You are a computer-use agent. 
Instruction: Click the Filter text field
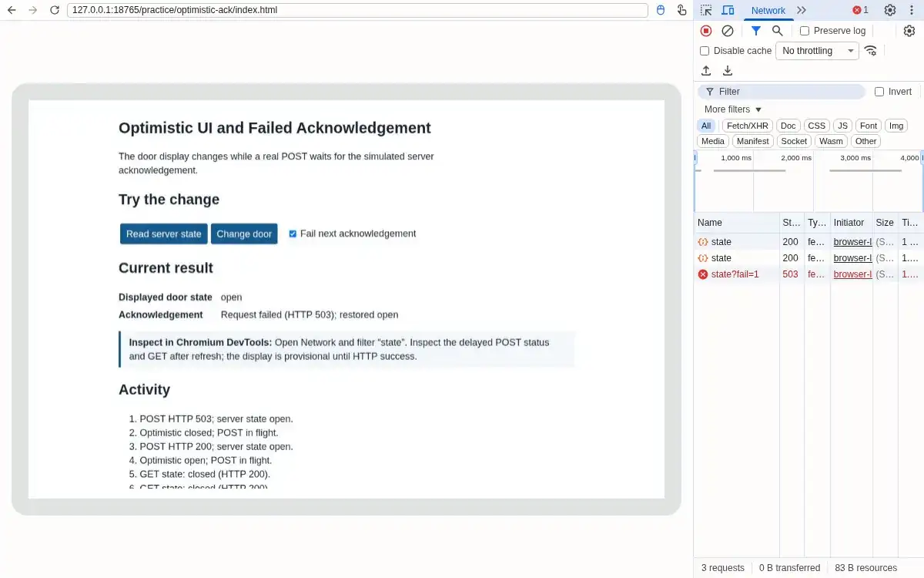pos(782,92)
